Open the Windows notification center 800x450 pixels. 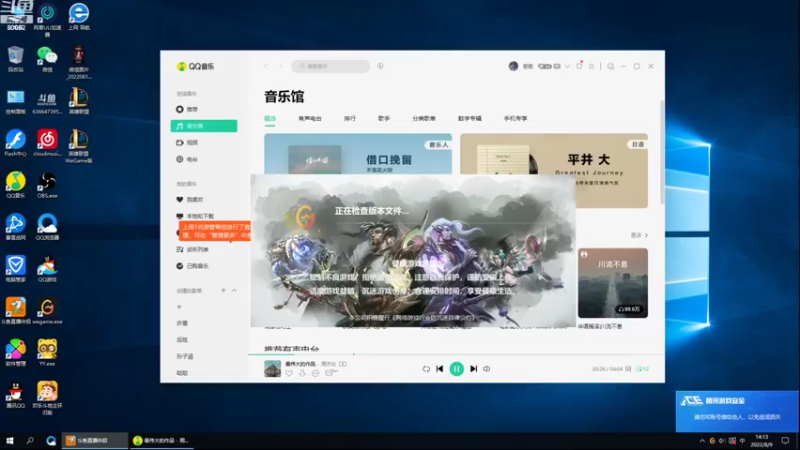coord(785,440)
